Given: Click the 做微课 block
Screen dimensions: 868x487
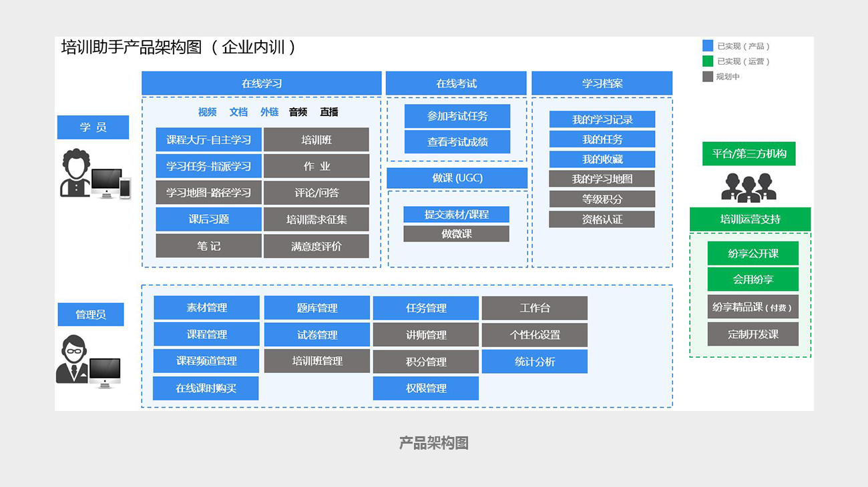Looking at the screenshot, I should coord(457,233).
